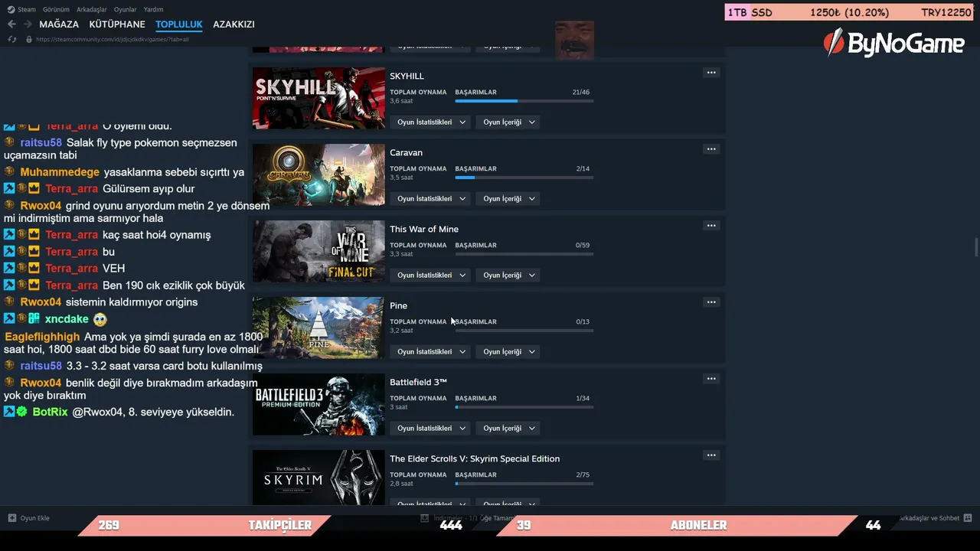Open the Pine game title link
This screenshot has height=551, width=980.
pyautogui.click(x=398, y=306)
